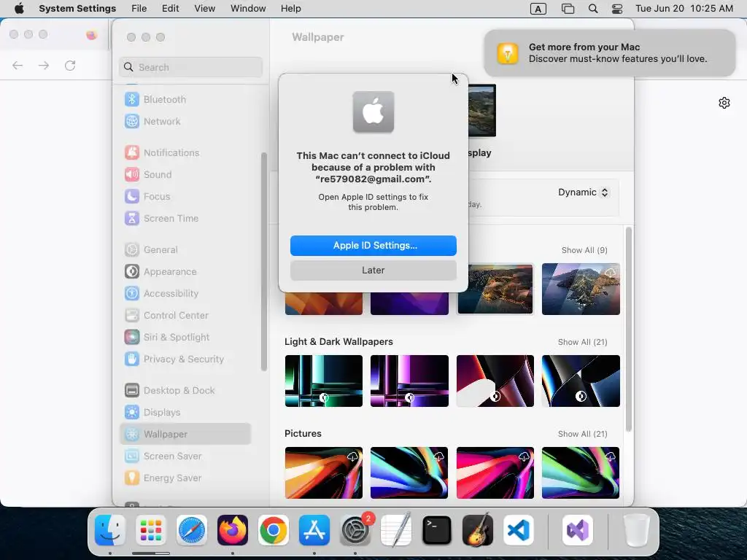Screen dimensions: 747x560
Task: Open TextEdit from the Dock
Action: coord(396,531)
